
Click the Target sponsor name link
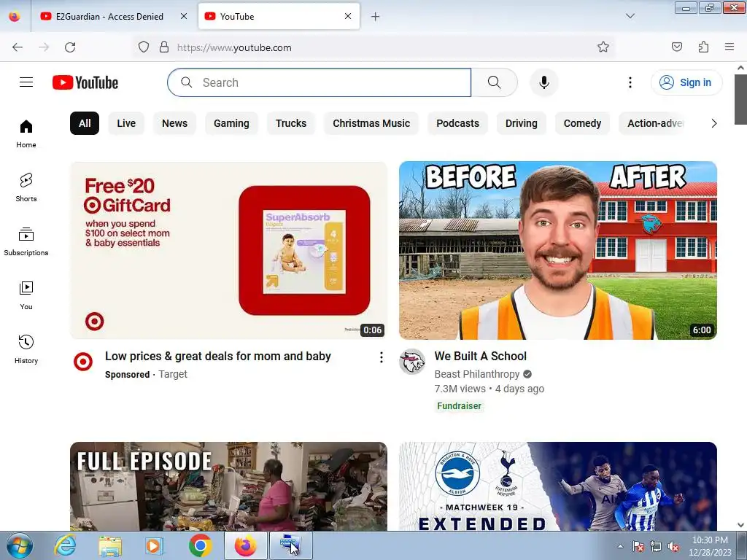point(173,374)
